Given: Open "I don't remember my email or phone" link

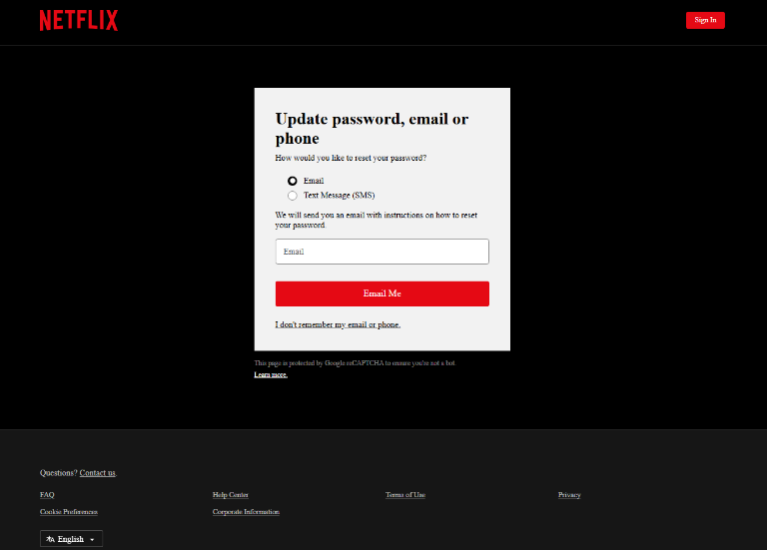Looking at the screenshot, I should 338,325.
